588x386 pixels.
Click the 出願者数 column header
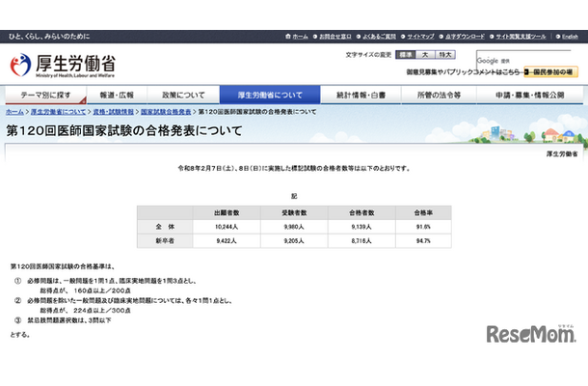click(227, 213)
